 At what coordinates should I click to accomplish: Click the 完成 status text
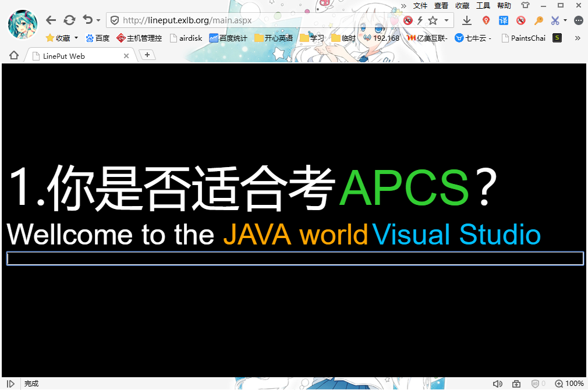(31, 384)
